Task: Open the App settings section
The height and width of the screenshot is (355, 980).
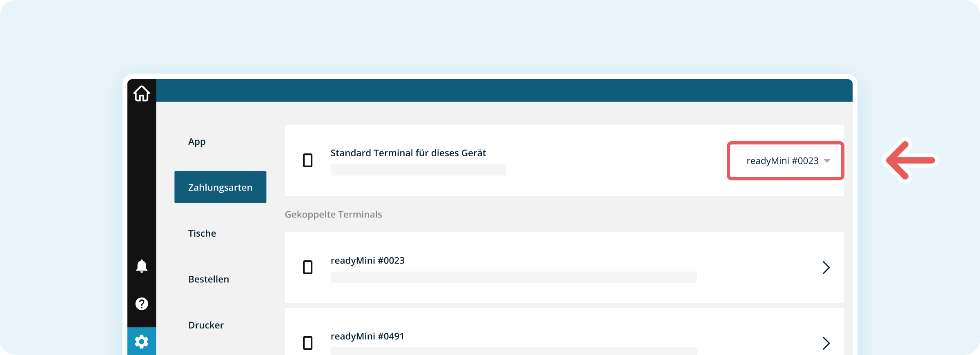Action: 197,142
